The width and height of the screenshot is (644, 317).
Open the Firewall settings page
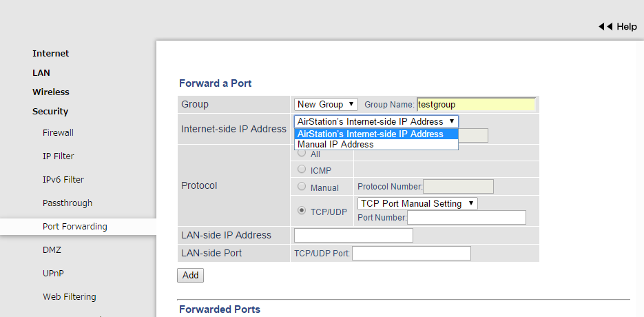pyautogui.click(x=58, y=132)
